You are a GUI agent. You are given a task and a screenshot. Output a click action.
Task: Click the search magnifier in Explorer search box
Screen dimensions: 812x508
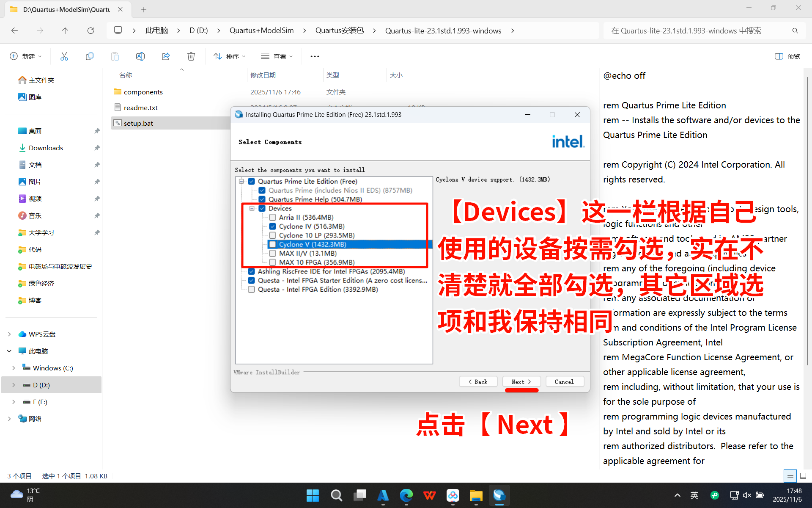(795, 30)
